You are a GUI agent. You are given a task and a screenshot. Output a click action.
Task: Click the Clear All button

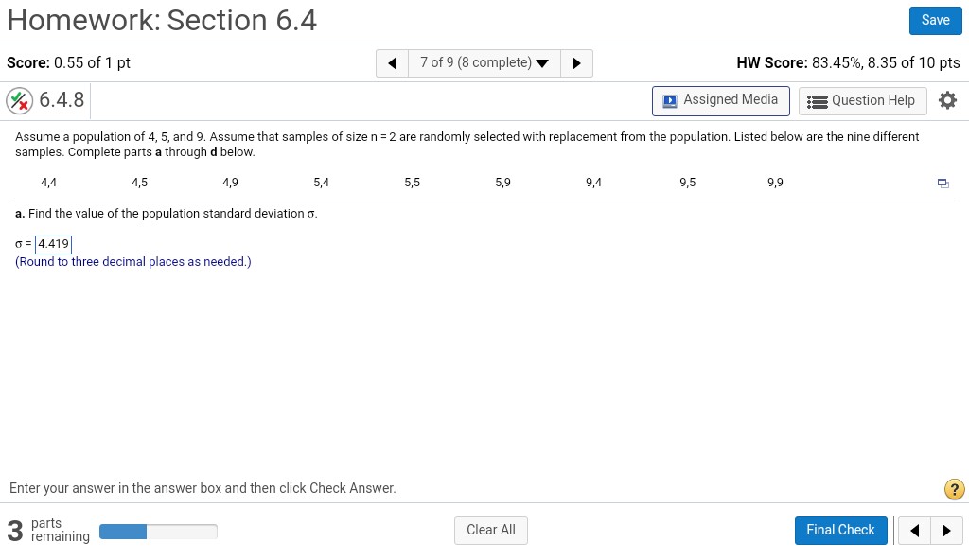(x=490, y=531)
